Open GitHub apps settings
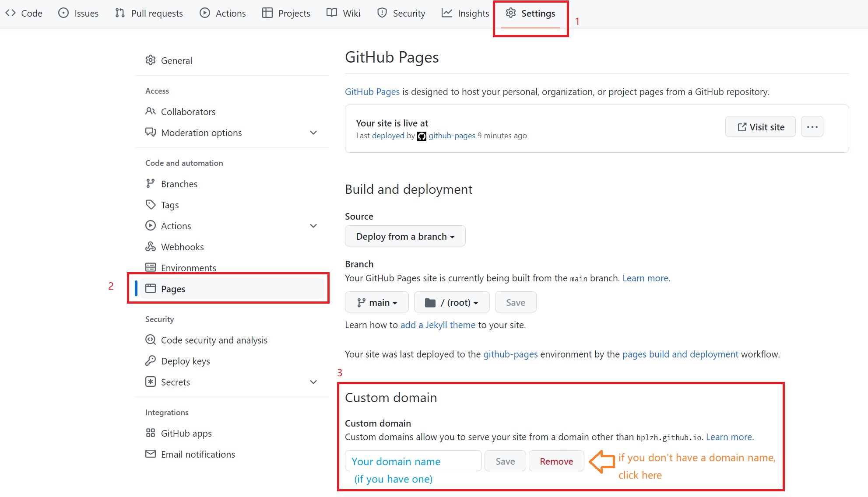 (x=232, y=433)
